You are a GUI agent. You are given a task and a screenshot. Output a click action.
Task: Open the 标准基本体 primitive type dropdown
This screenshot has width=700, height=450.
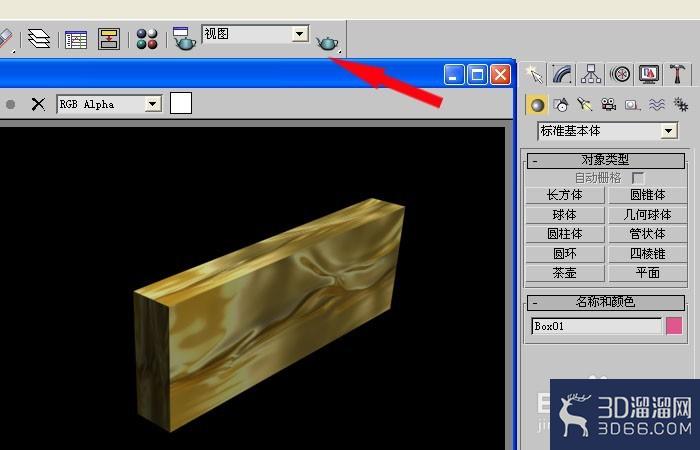tap(608, 131)
